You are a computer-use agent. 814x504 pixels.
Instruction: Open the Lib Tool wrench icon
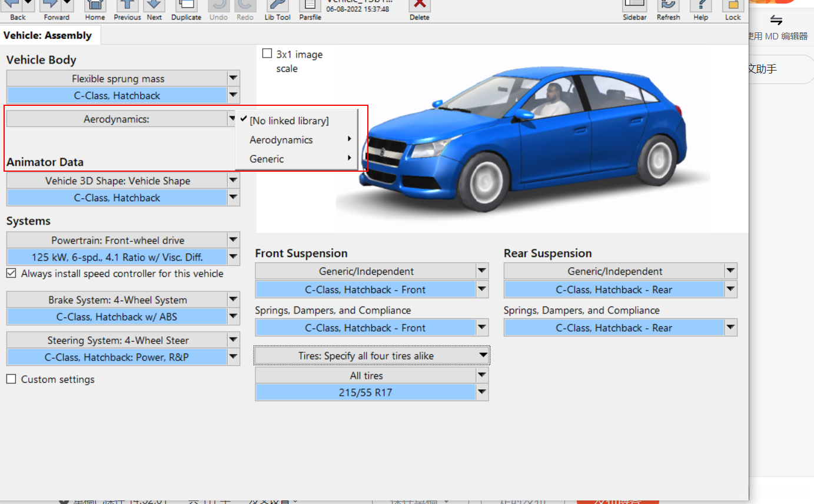point(277,6)
